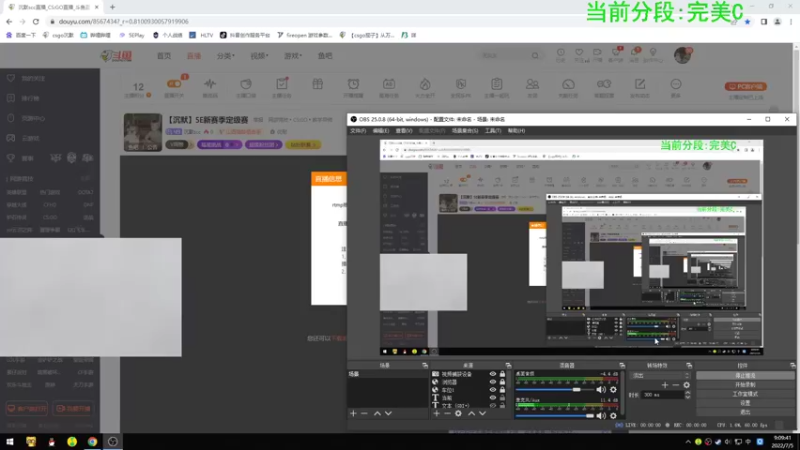Open desktop audio settings gear in mixer

coord(613,390)
